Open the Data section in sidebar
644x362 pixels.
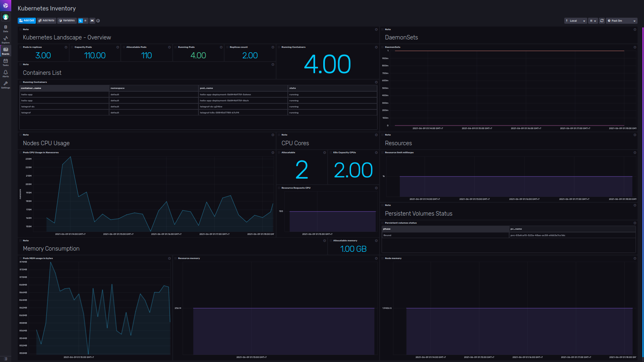pos(6,28)
